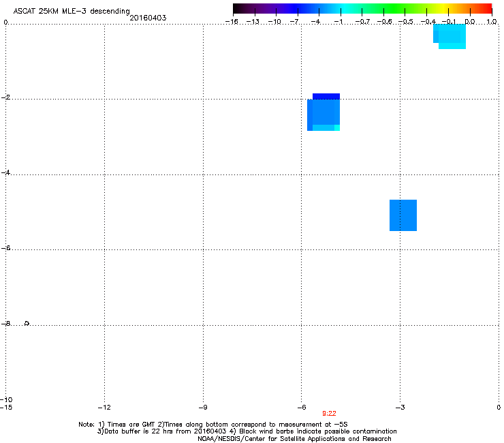Click the note about Data buffer is 22 hrs
The width and height of the screenshot is (504, 443).
point(247,431)
